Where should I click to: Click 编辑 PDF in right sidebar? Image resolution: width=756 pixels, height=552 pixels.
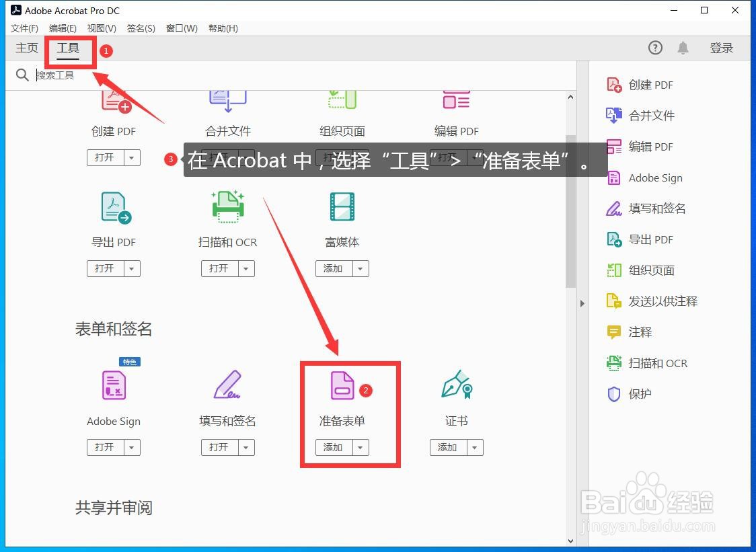click(640, 147)
